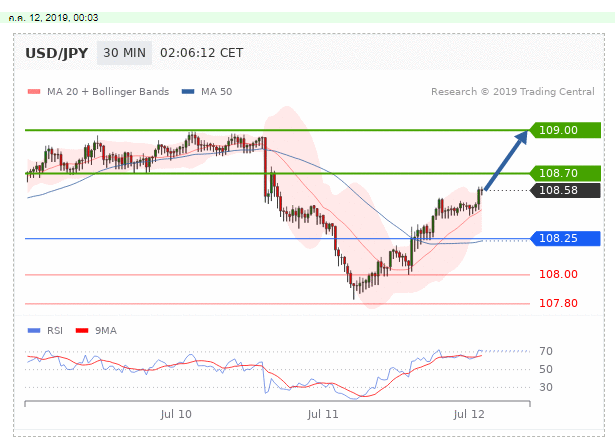
Task: Click the RSI 50 axis value
Action: coord(546,369)
